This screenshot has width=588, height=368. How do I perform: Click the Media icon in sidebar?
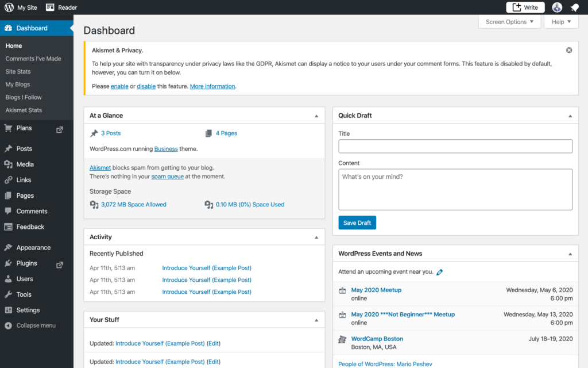pyautogui.click(x=8, y=164)
